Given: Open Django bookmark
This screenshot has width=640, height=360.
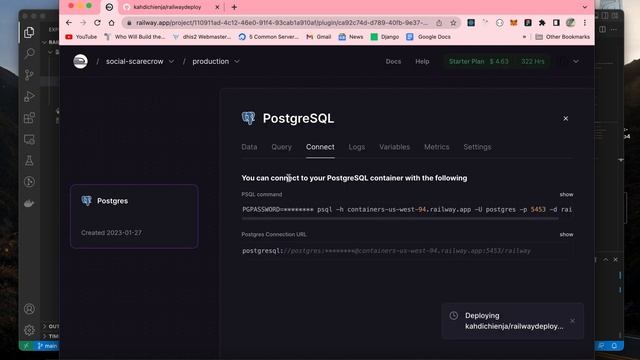Looking at the screenshot, I should point(384,37).
